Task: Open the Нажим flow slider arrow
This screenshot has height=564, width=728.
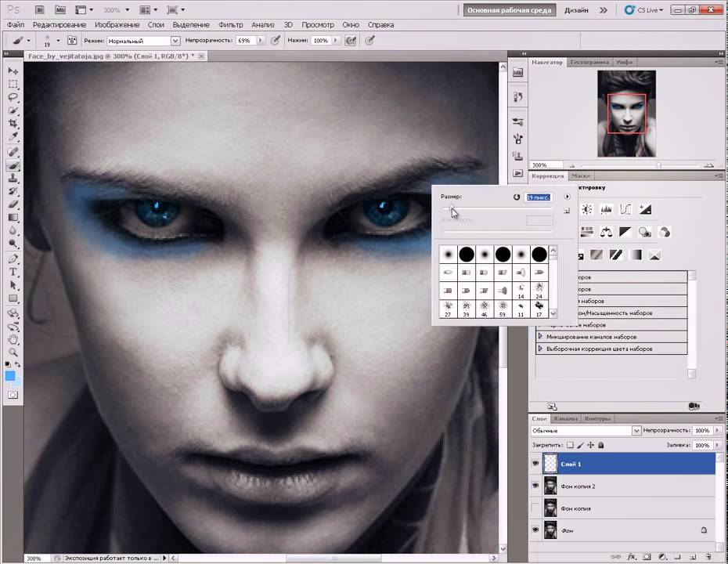Action: 336,41
